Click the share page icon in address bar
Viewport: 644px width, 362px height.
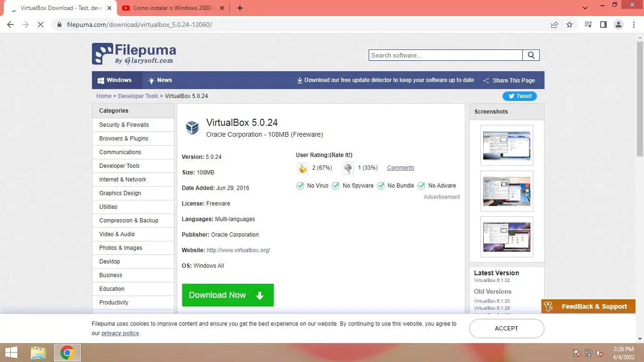tap(554, 25)
